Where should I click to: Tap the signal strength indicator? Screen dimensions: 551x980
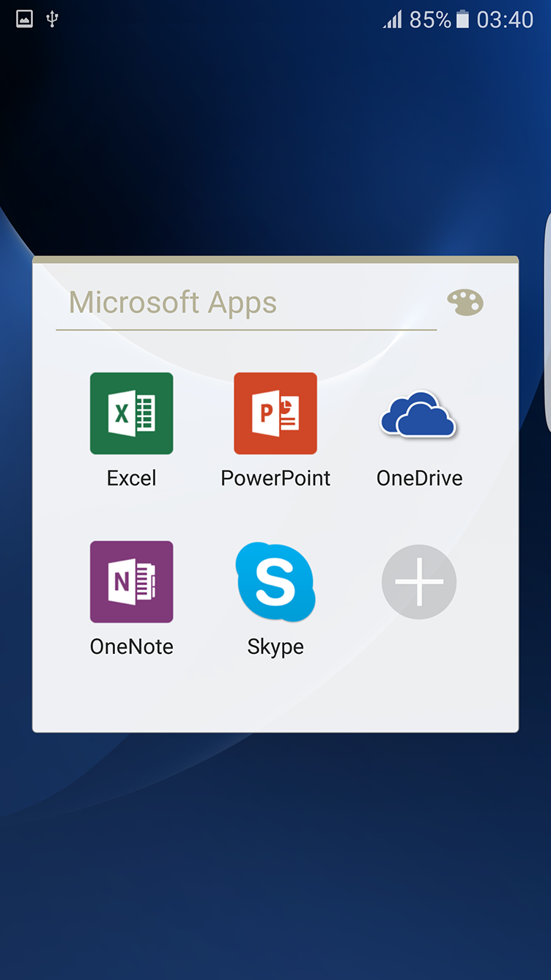point(393,20)
